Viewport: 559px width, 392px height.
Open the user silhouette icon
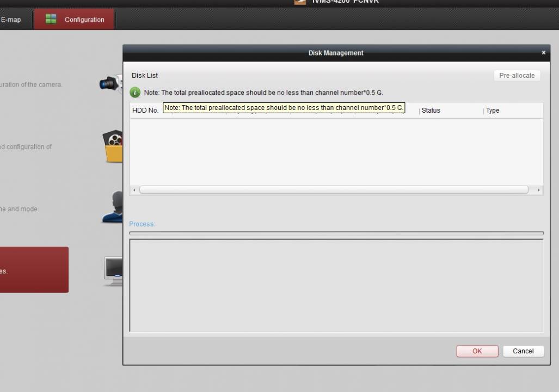[x=112, y=207]
